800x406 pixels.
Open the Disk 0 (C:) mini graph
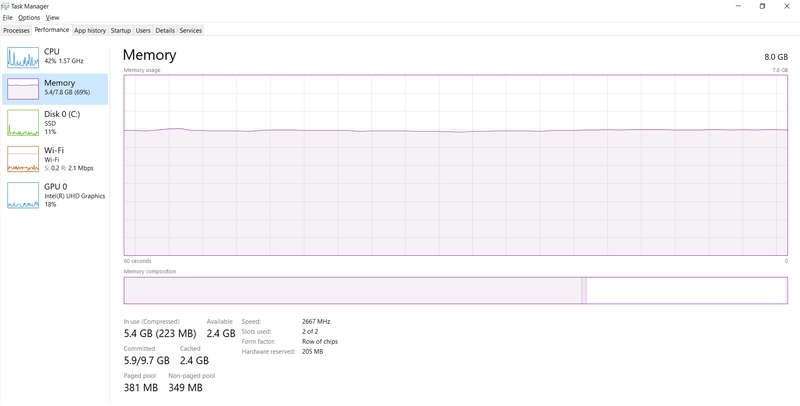[23, 122]
